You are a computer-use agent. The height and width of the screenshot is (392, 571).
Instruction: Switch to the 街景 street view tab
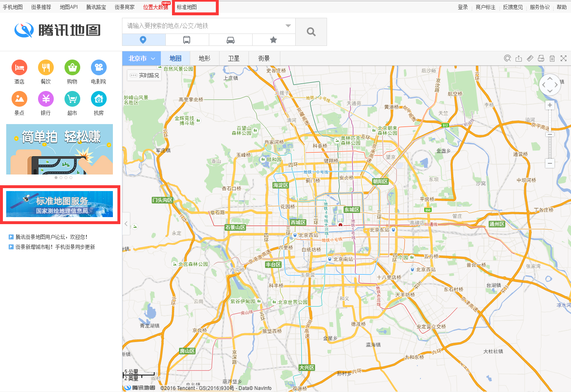[264, 58]
